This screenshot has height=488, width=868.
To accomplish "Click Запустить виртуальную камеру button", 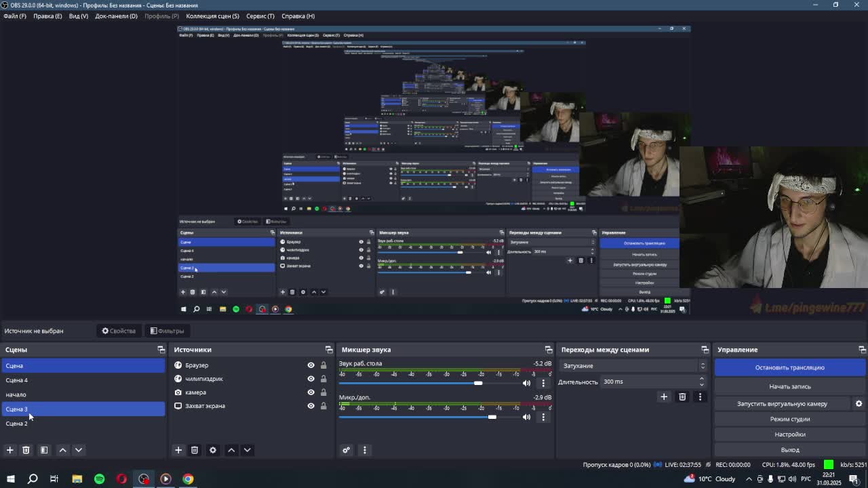I will click(x=782, y=403).
